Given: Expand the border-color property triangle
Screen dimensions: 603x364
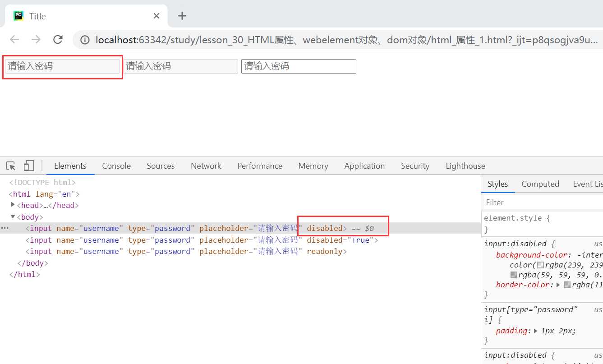Looking at the screenshot, I should click(558, 285).
